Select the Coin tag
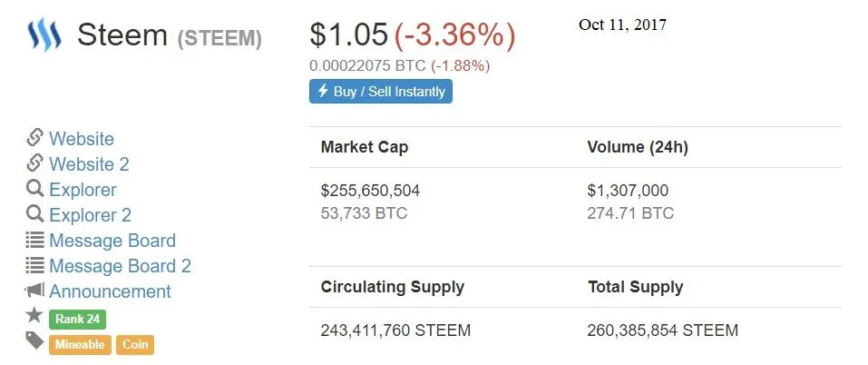This screenshot has width=868, height=365. coord(135,344)
